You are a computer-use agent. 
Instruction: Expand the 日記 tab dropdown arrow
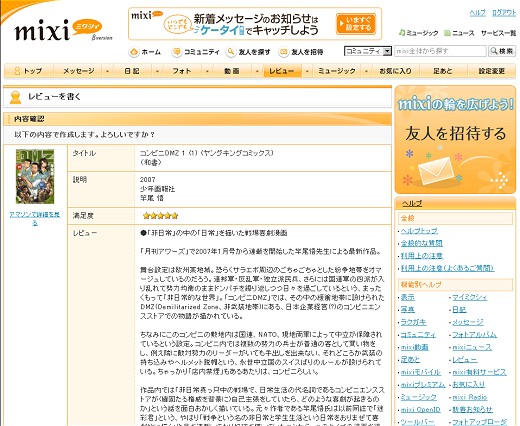click(157, 71)
